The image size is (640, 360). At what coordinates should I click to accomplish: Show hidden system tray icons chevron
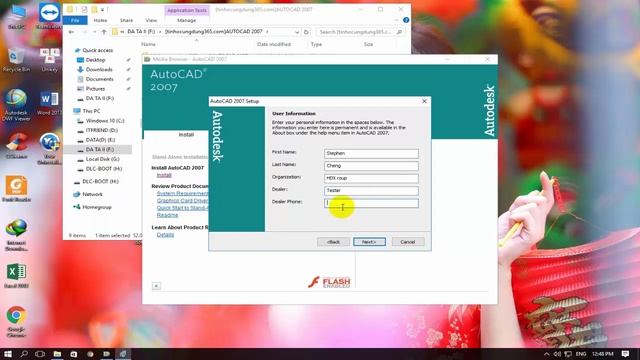pyautogui.click(x=547, y=354)
